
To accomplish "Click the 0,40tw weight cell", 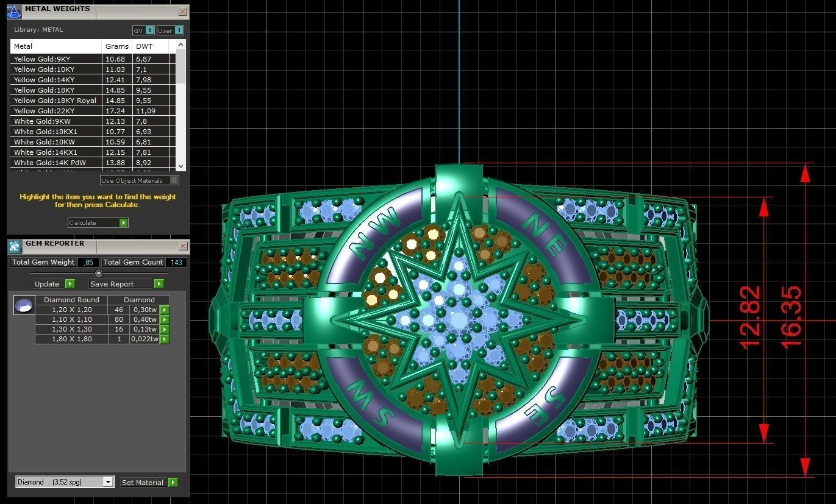I will coord(145,319).
